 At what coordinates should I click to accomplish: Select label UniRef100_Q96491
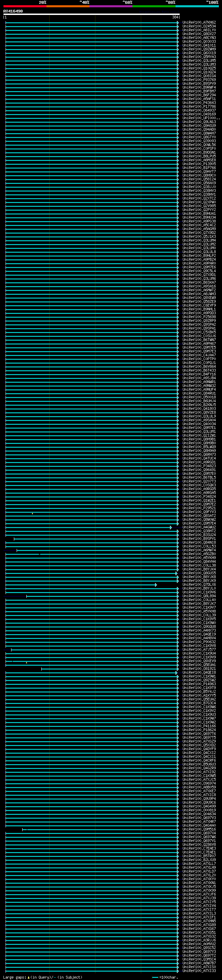199,470
